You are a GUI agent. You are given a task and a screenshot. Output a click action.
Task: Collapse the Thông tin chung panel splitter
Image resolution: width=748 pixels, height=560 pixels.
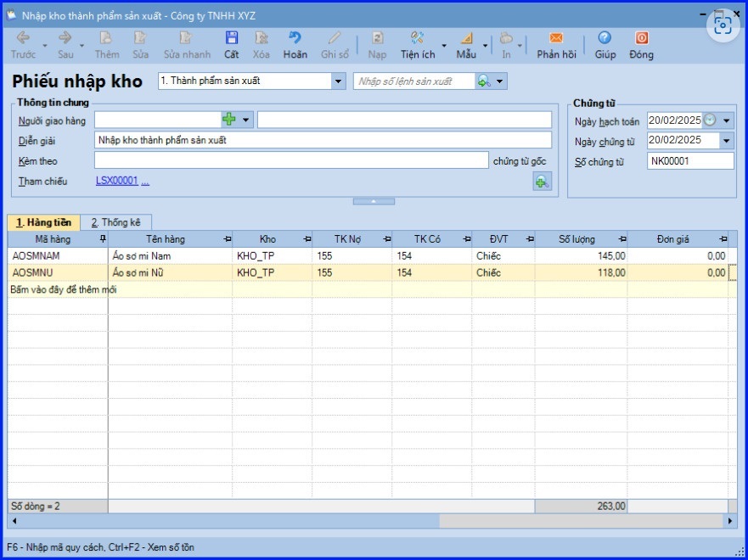(374, 201)
